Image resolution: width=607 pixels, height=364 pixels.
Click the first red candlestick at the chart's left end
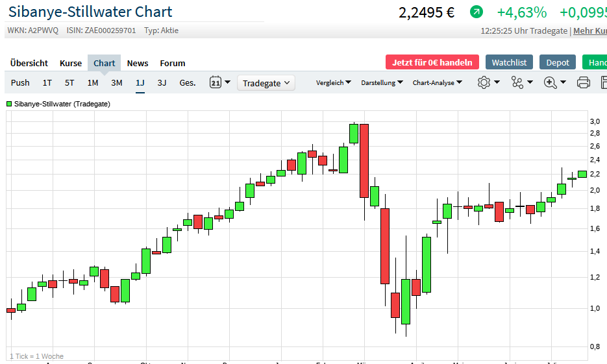coord(11,310)
